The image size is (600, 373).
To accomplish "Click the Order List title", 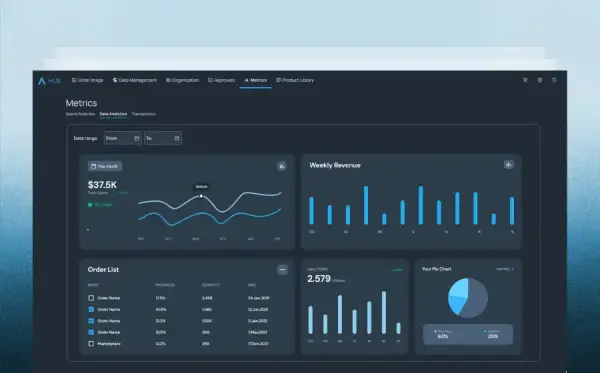I will [103, 269].
